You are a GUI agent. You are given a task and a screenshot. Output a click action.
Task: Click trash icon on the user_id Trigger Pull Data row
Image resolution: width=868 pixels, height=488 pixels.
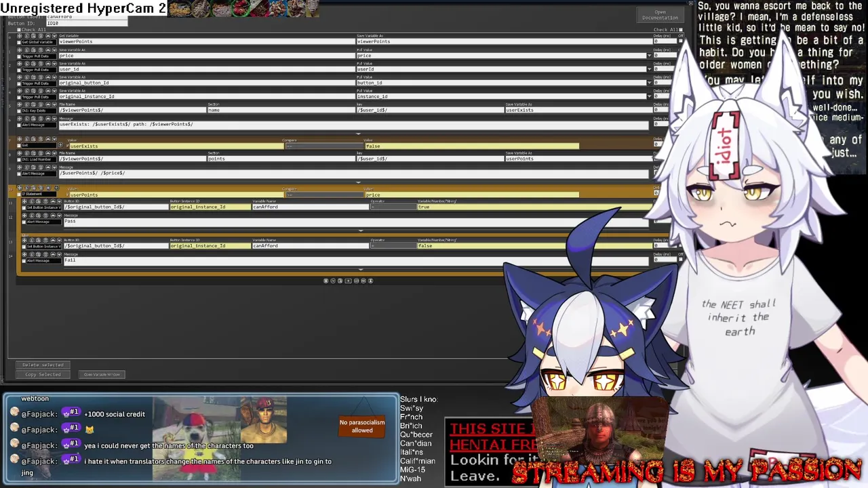coord(41,63)
